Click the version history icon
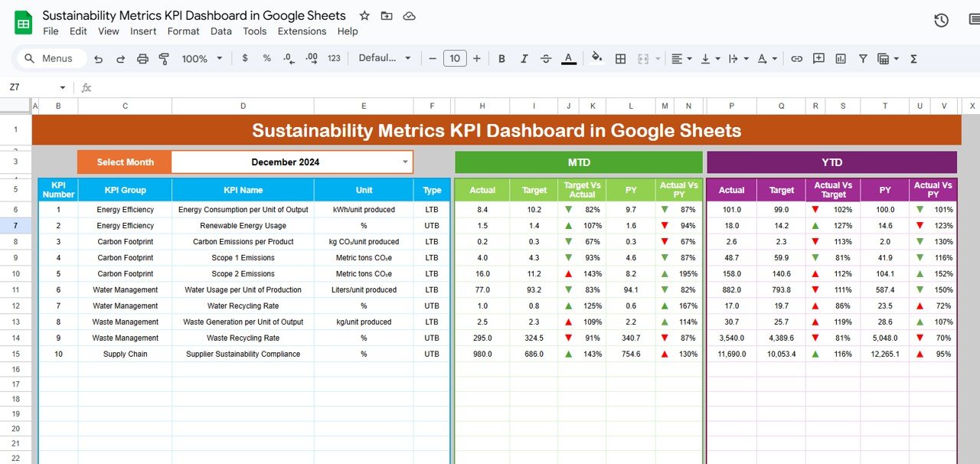The width and height of the screenshot is (980, 464). (941, 21)
